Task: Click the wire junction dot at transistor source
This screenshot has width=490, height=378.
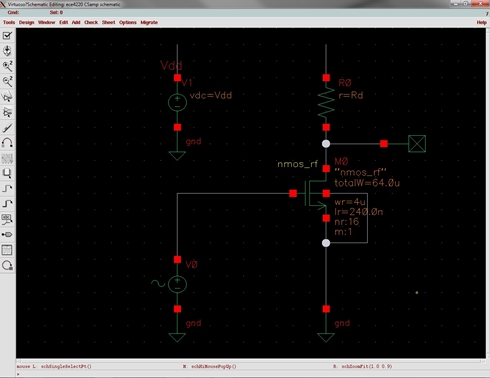Action: pyautogui.click(x=326, y=243)
